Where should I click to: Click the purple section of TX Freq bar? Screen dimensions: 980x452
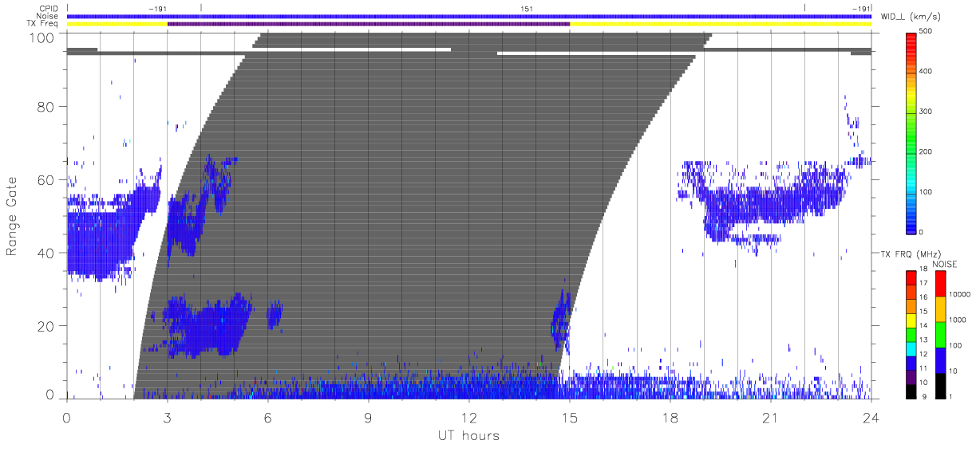(369, 24)
